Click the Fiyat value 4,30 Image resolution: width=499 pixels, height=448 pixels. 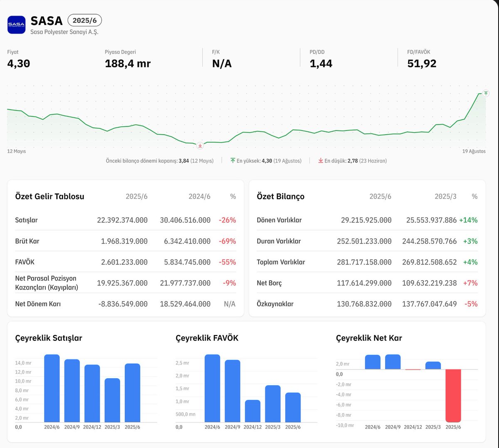(19, 64)
